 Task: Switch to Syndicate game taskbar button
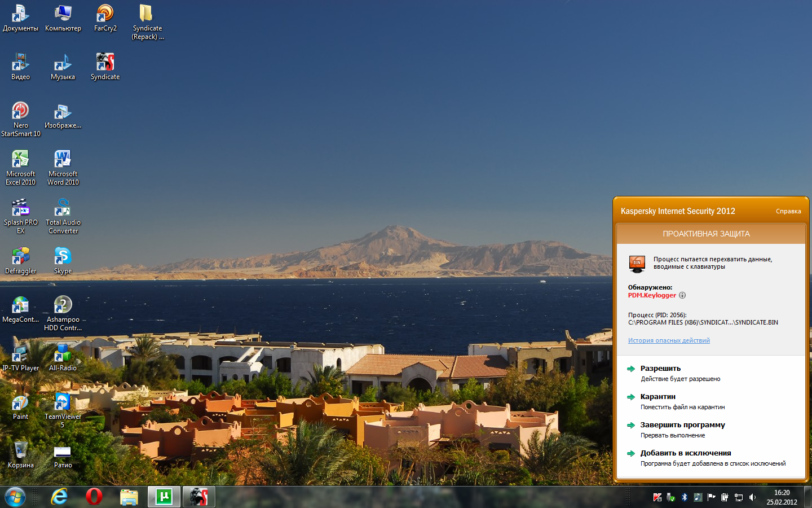tap(199, 497)
